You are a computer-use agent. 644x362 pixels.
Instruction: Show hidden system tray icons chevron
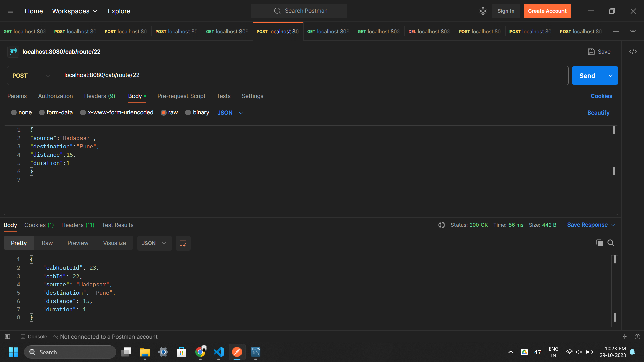[511, 352]
